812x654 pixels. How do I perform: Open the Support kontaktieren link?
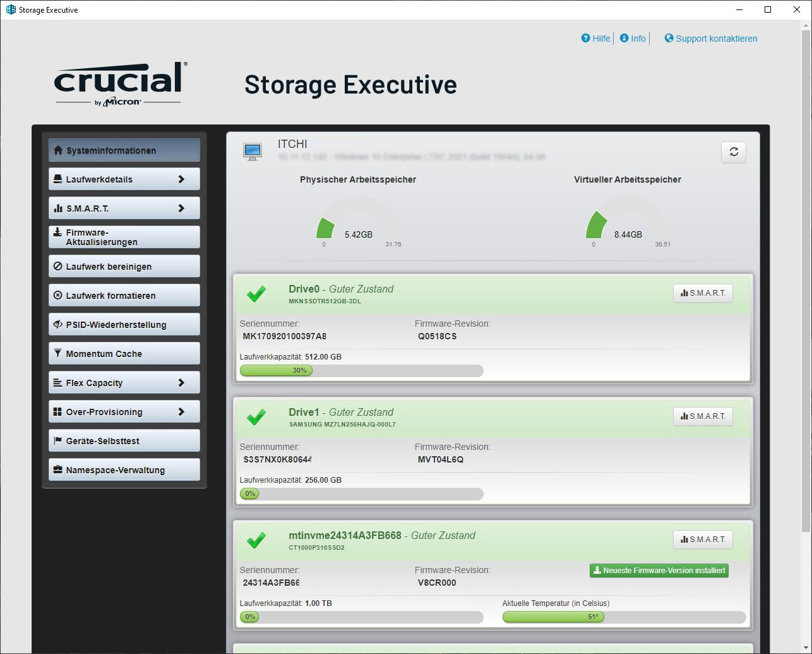click(x=716, y=39)
